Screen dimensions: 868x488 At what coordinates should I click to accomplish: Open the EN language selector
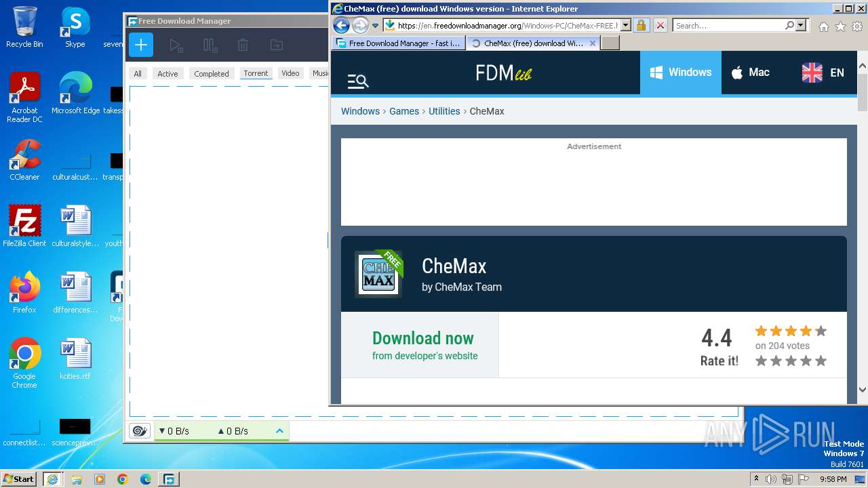pos(823,73)
